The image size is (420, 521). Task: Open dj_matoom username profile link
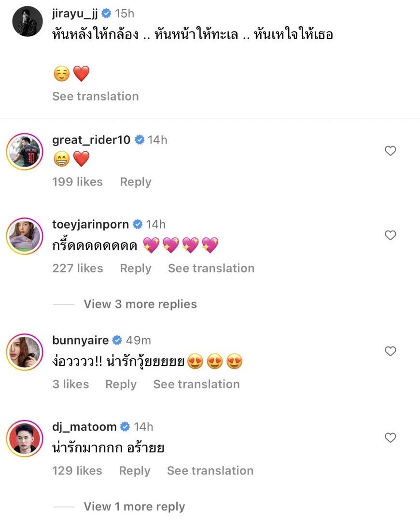coord(84,427)
